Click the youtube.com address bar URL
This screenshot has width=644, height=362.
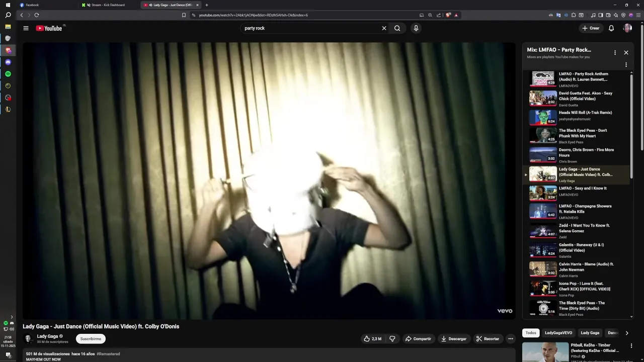point(253,15)
